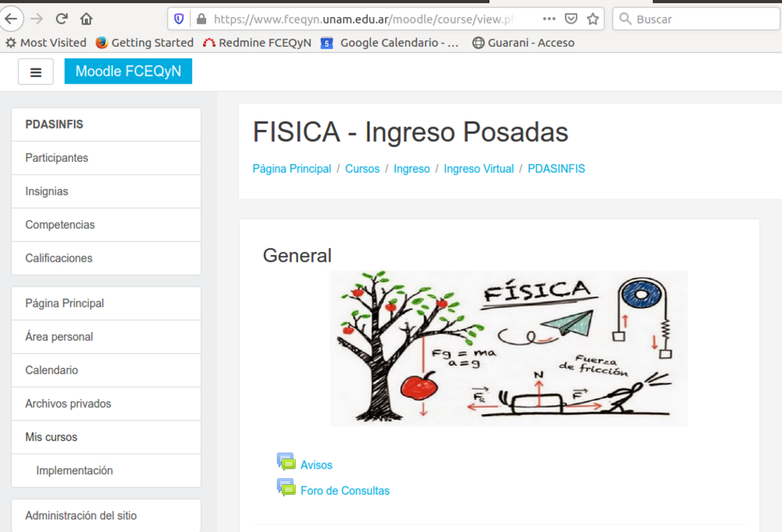Viewport: 782px width, 532px height.
Task: Open Administración del sitio section
Action: [x=106, y=516]
